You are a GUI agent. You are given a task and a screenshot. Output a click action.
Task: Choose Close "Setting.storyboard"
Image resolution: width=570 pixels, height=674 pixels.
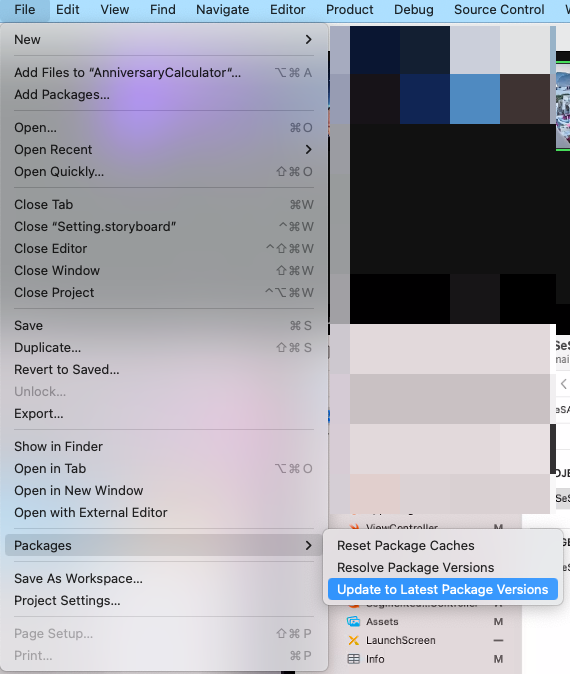point(164,227)
